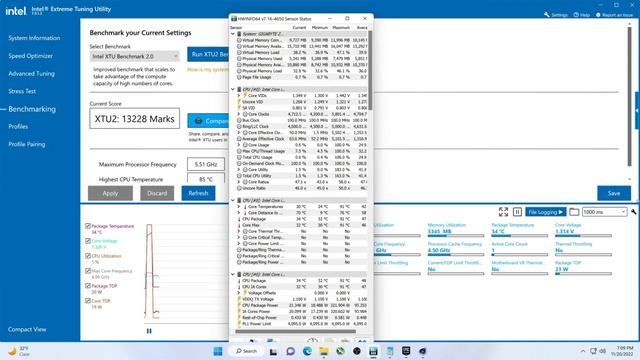Click Report an Issue in XTU header
640x360 pixels.
click(x=615, y=15)
